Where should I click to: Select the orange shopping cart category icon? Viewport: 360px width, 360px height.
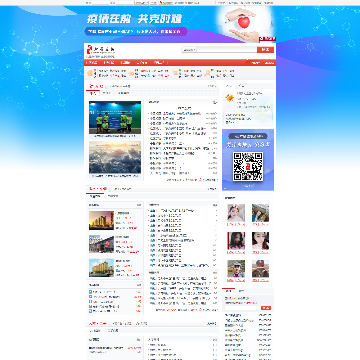[175, 73]
